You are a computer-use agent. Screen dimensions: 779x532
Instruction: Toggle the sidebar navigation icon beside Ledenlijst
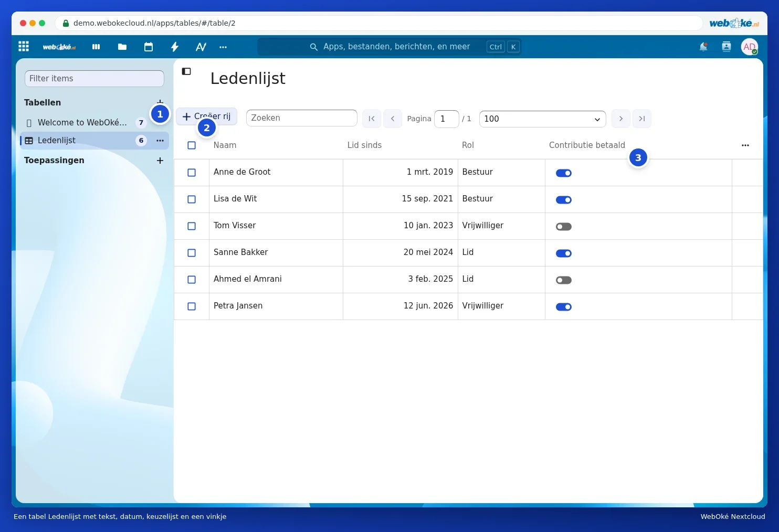pyautogui.click(x=186, y=71)
